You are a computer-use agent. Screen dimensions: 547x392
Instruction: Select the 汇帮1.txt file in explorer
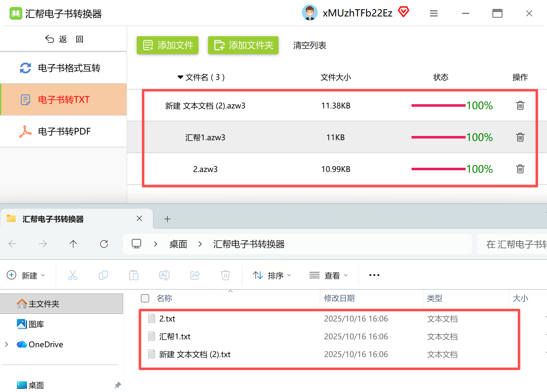point(175,337)
